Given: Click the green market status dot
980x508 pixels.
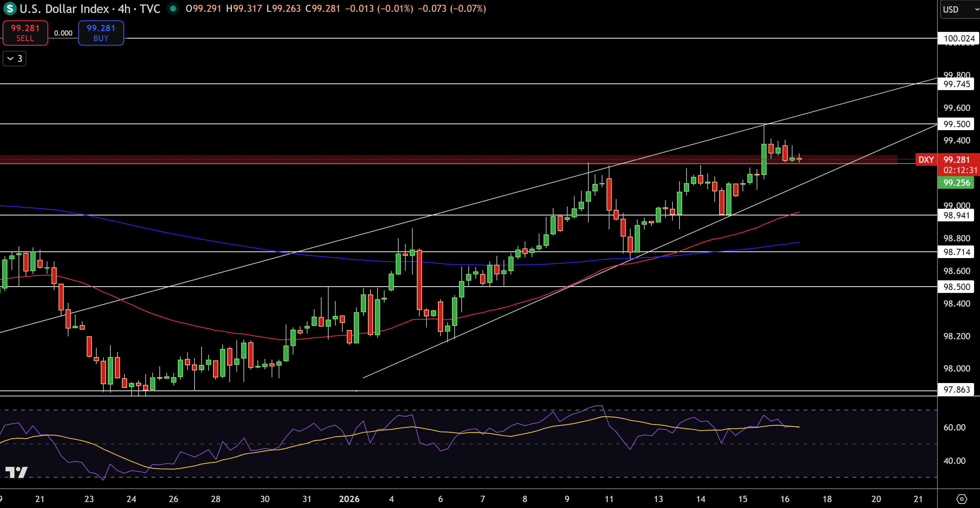Looking at the screenshot, I should (x=173, y=9).
